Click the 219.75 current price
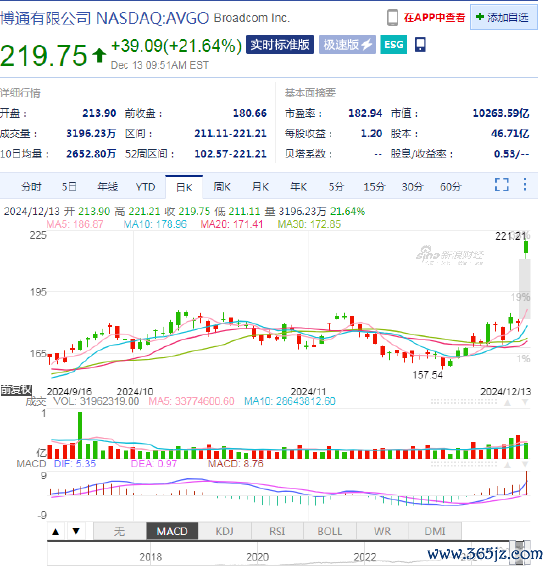 click(44, 56)
